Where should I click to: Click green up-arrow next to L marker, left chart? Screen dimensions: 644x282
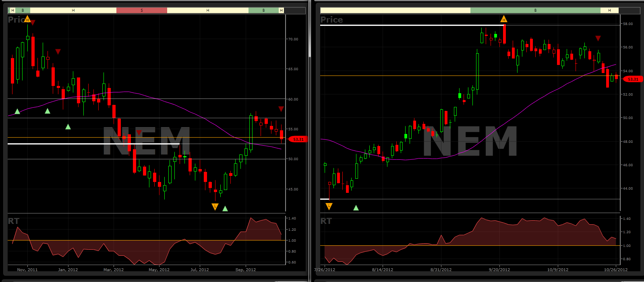coord(225,209)
